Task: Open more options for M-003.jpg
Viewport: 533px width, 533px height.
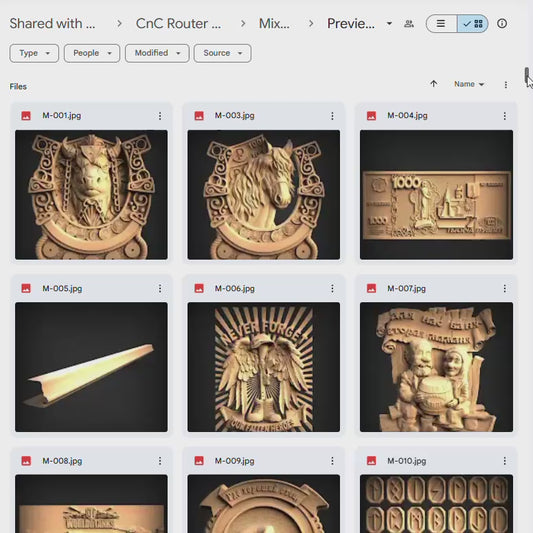Action: point(332,116)
